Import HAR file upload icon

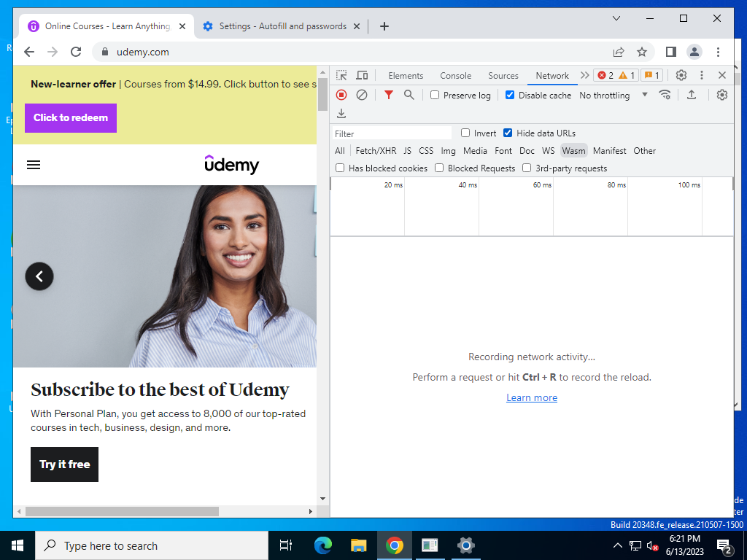(692, 95)
